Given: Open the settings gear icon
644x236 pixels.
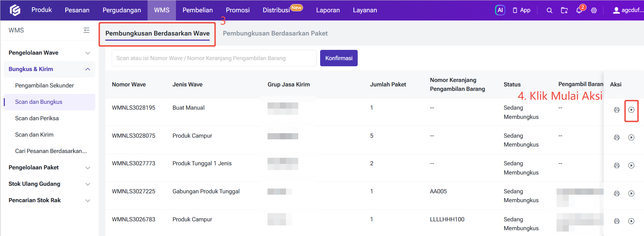Looking at the screenshot, I should pyautogui.click(x=594, y=11).
